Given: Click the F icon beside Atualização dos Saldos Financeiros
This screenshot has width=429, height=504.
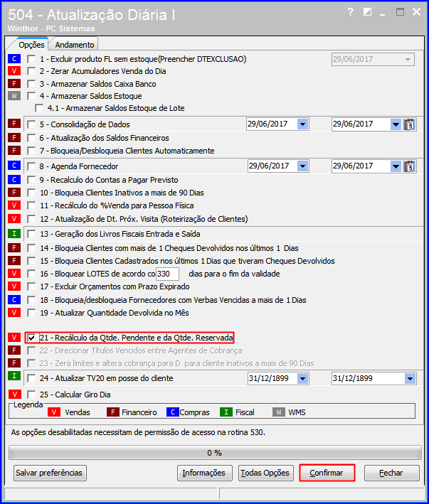Looking at the screenshot, I should (x=14, y=138).
